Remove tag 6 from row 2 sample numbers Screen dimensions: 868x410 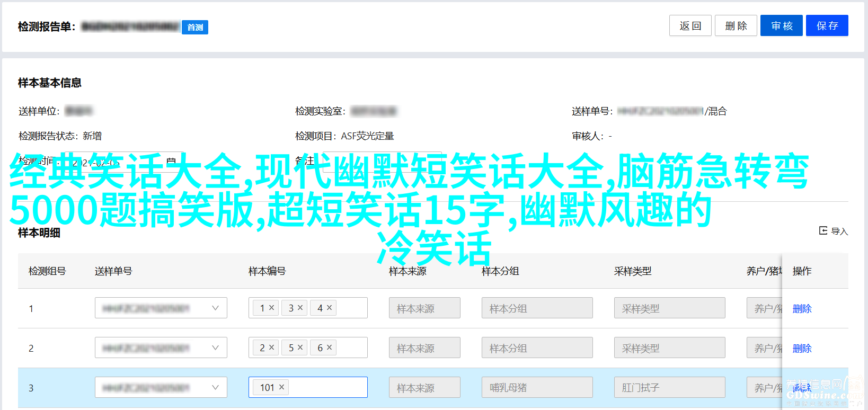[329, 347]
